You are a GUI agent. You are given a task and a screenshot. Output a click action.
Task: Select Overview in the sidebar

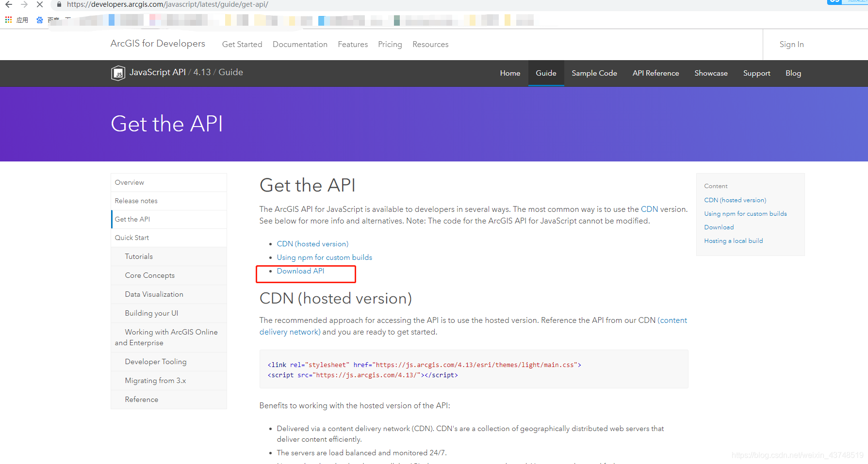tap(169, 183)
